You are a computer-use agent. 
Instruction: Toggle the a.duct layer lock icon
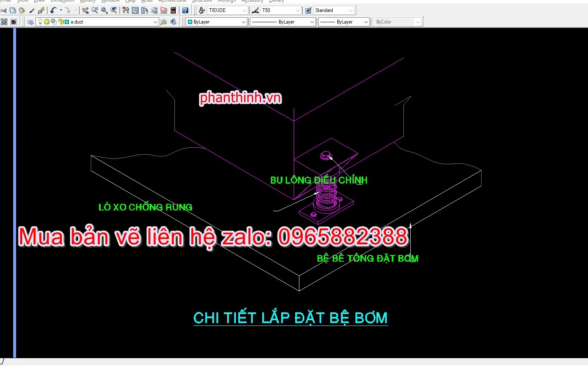tap(61, 22)
